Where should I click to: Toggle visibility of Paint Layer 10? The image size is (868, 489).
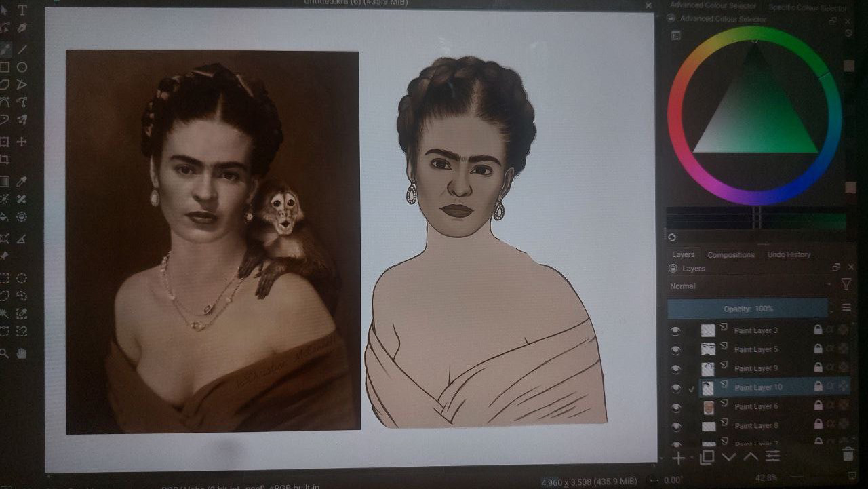point(675,388)
